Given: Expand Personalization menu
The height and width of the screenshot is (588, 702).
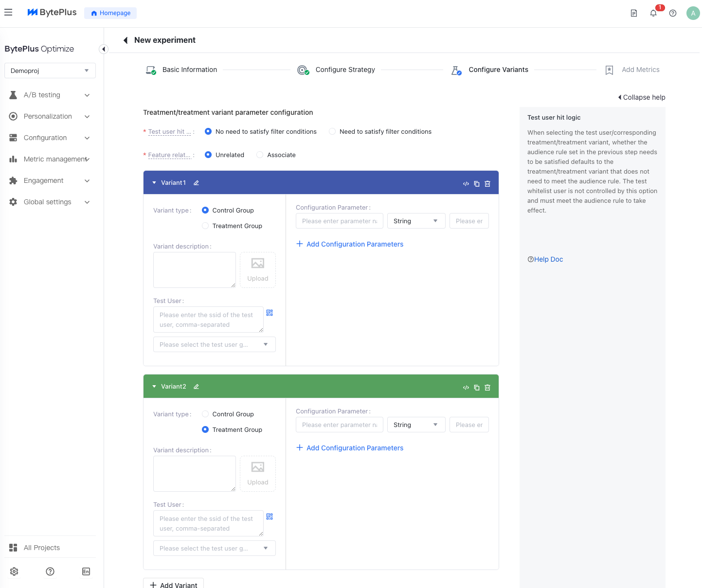Looking at the screenshot, I should point(50,116).
